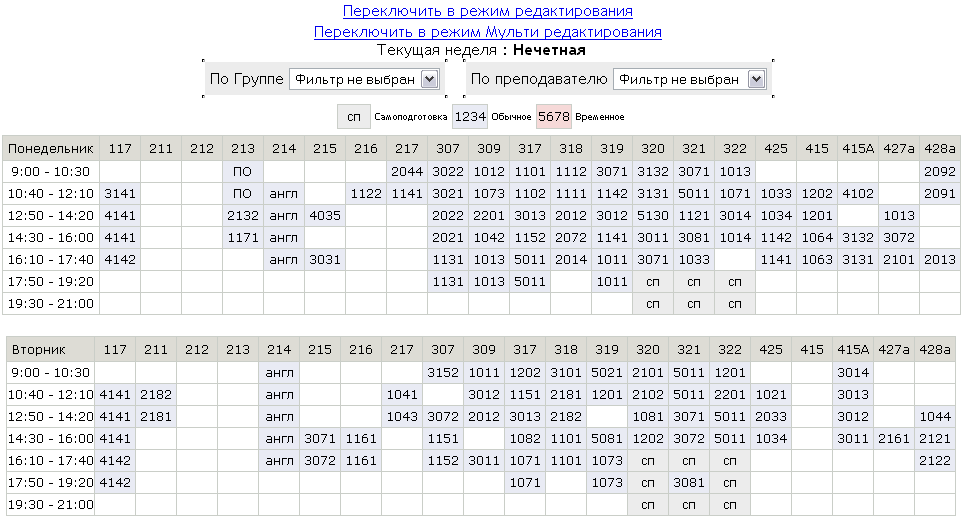This screenshot has height=523, width=964.
Task: Click the pink '5678' Временное legend swatch
Action: tap(553, 117)
